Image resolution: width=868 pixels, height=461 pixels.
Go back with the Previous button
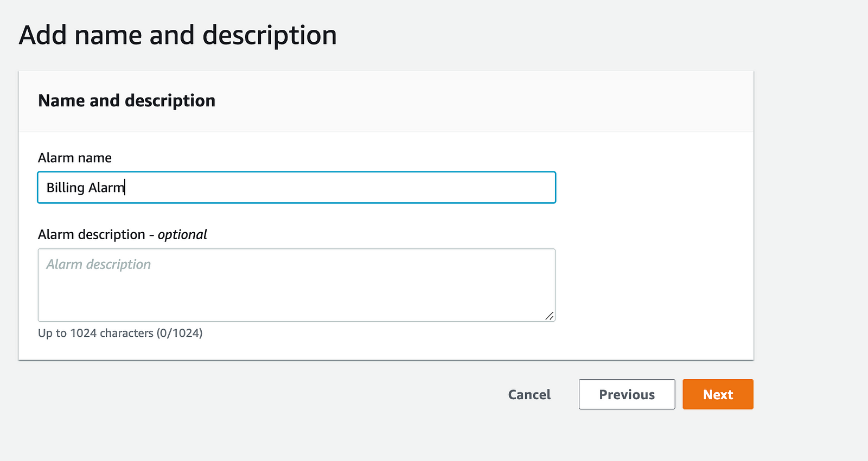coord(627,394)
